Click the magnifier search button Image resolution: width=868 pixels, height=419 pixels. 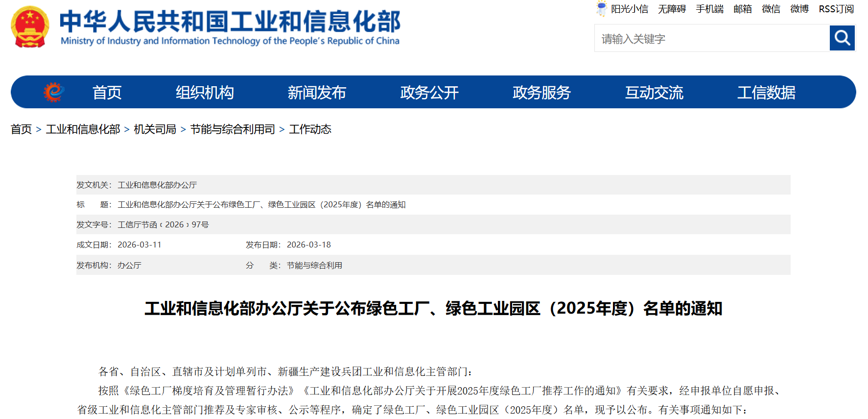tap(842, 38)
